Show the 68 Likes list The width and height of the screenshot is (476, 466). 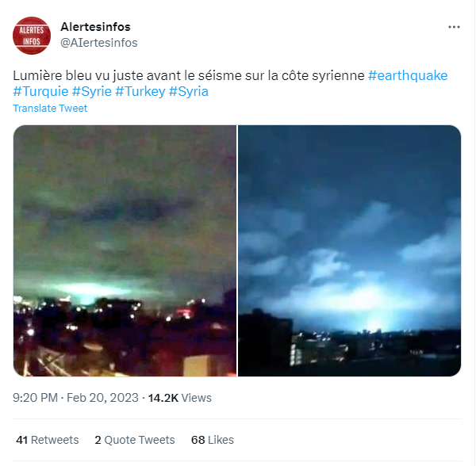(212, 440)
